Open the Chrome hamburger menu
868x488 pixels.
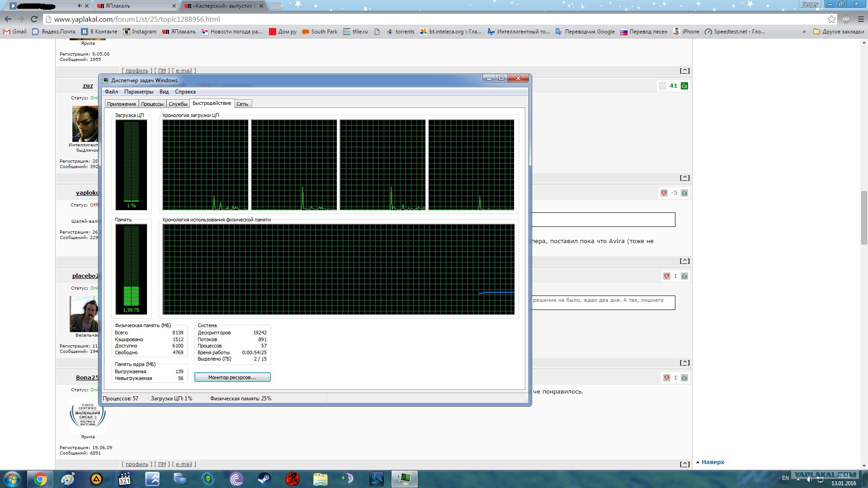[x=861, y=19]
